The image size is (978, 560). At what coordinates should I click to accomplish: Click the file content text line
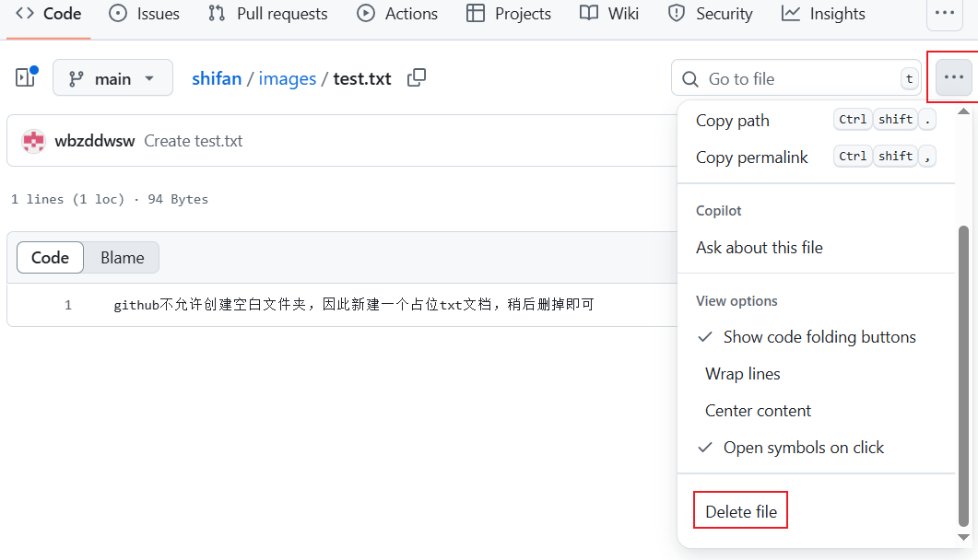click(x=354, y=305)
